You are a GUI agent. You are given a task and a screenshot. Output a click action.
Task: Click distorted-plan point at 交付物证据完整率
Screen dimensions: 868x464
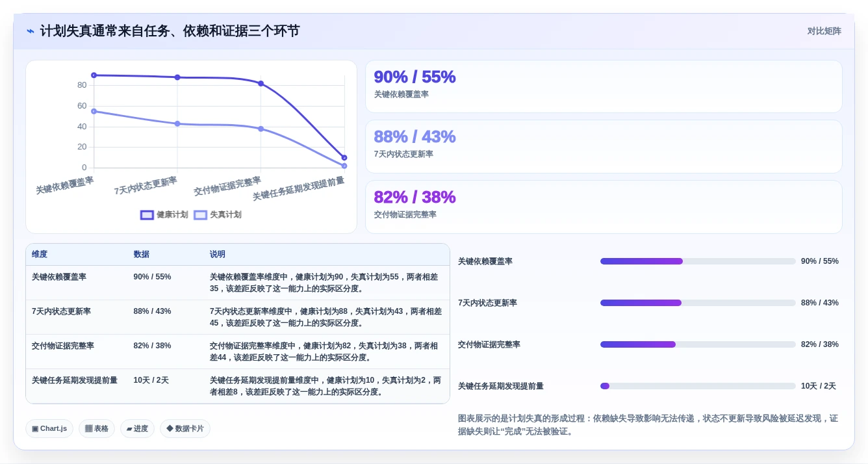(x=261, y=129)
